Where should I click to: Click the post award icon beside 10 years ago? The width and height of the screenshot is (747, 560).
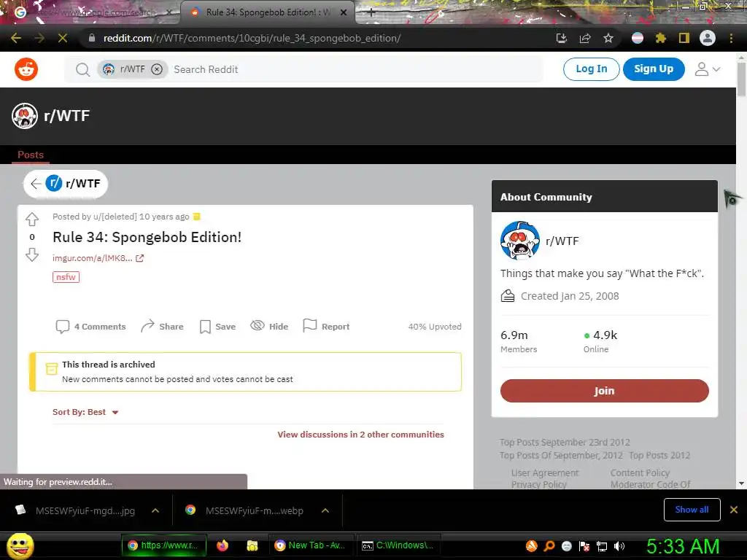196,217
